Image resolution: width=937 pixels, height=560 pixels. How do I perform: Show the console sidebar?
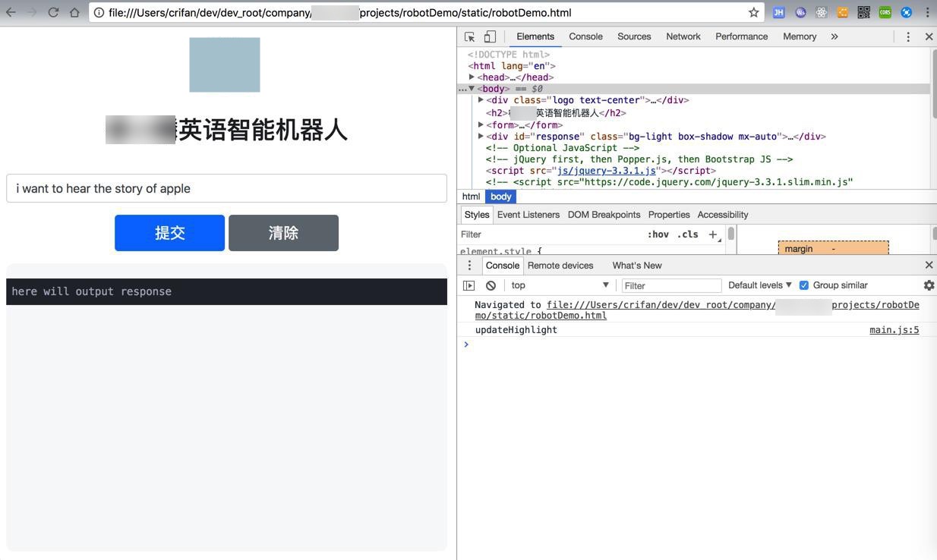[469, 285]
